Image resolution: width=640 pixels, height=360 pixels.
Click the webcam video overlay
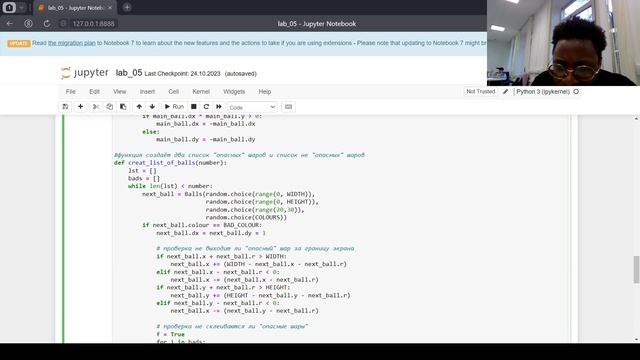(x=563, y=43)
